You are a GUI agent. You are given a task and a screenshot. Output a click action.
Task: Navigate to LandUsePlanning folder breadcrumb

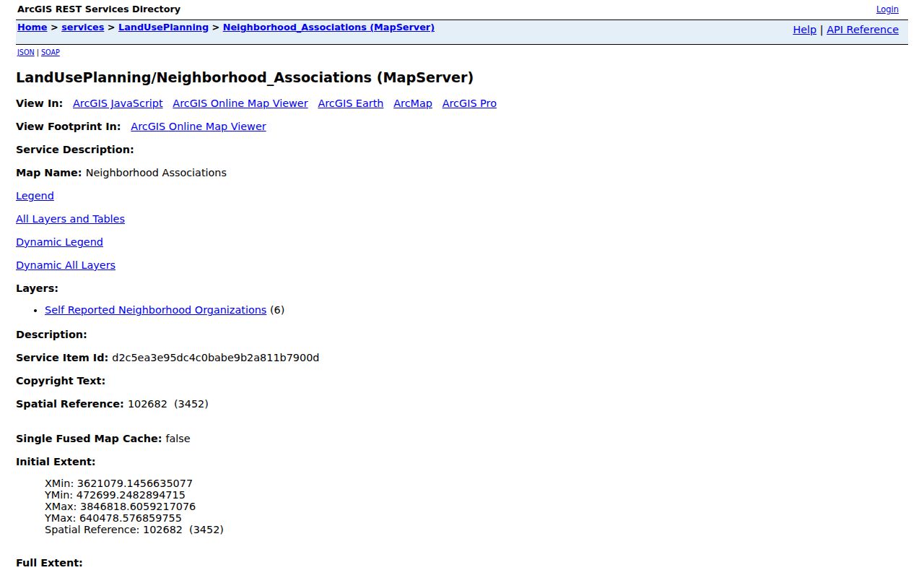[x=164, y=27]
